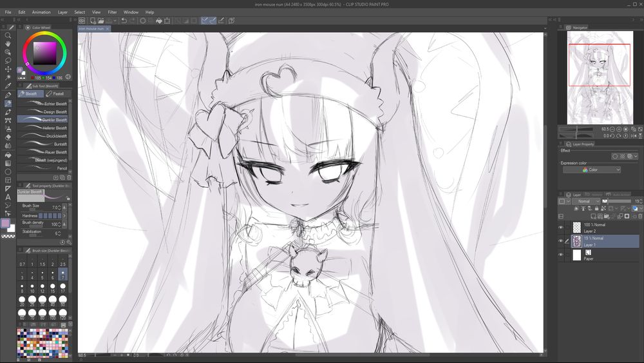The height and width of the screenshot is (363, 644).
Task: Toggle layer color effect in Layer Property
Action: [x=630, y=156]
